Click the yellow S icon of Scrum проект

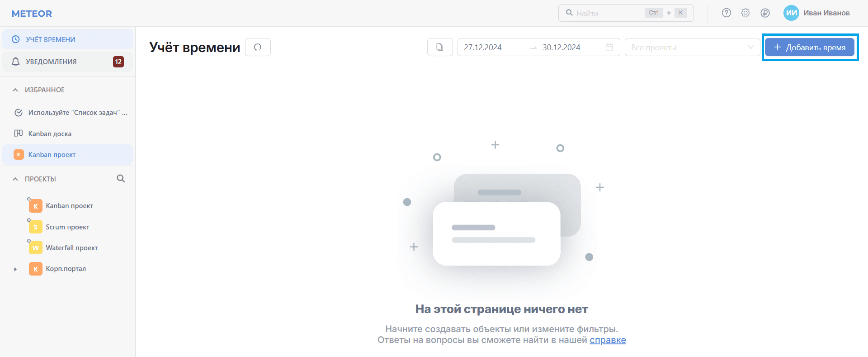(36, 227)
